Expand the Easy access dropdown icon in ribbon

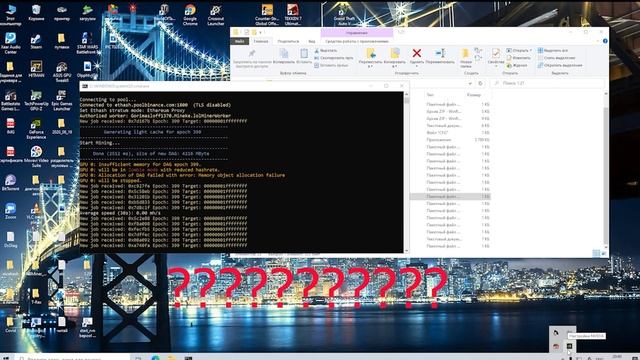click(478, 58)
